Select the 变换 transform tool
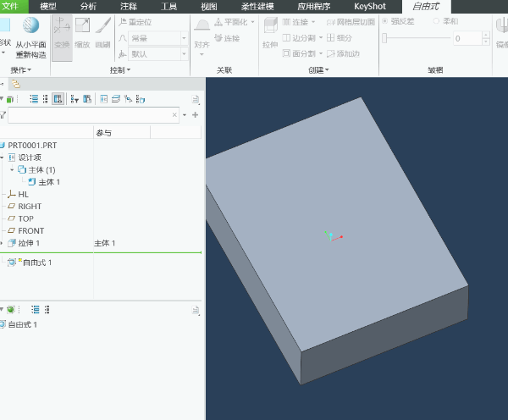Image resolution: width=508 pixels, height=420 pixels. [x=62, y=37]
